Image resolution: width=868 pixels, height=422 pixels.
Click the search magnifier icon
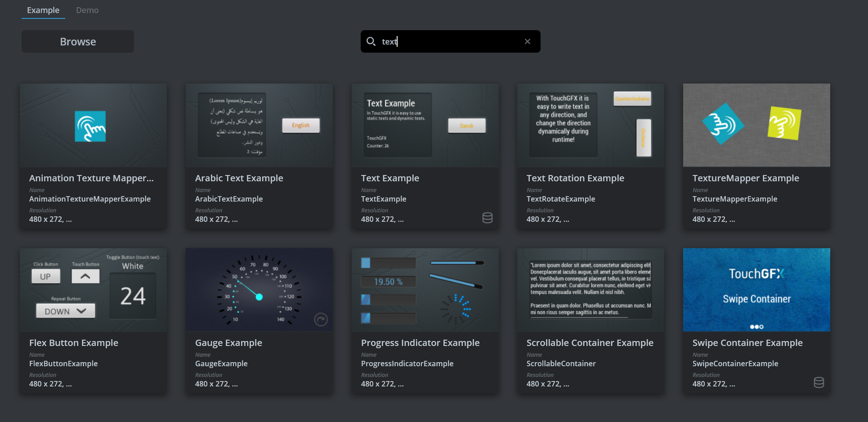click(371, 41)
